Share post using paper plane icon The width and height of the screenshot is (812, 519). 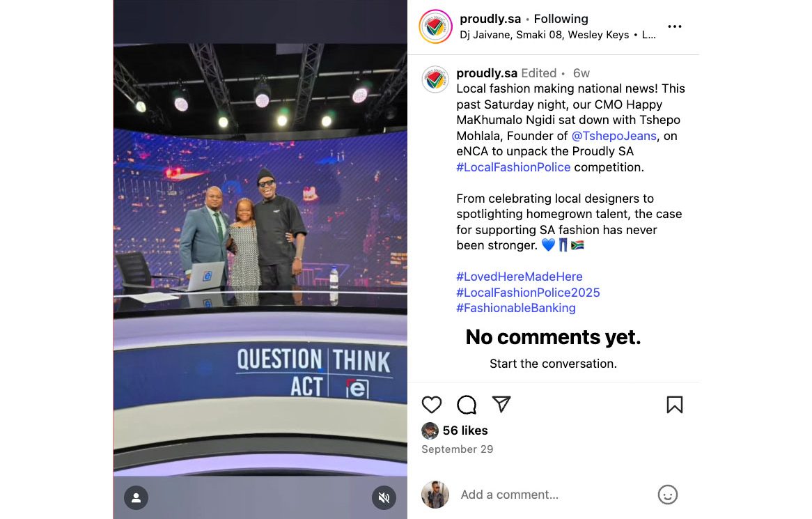[501, 404]
